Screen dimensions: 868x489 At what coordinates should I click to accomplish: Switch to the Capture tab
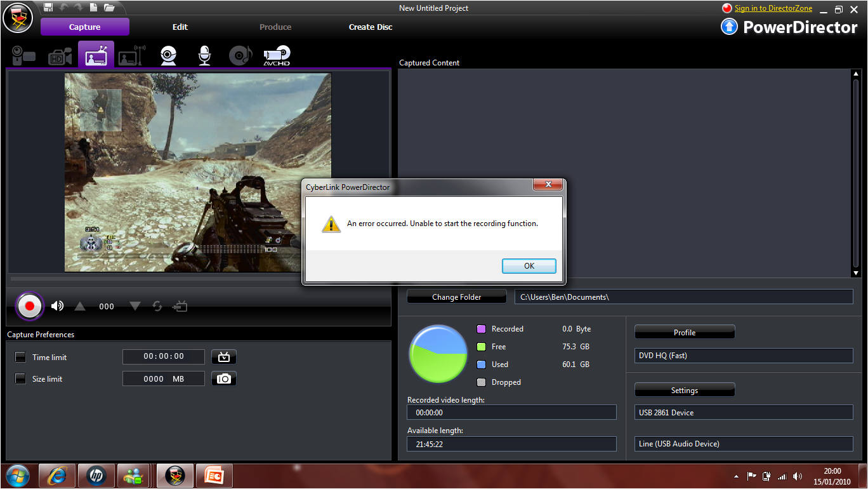coord(85,27)
